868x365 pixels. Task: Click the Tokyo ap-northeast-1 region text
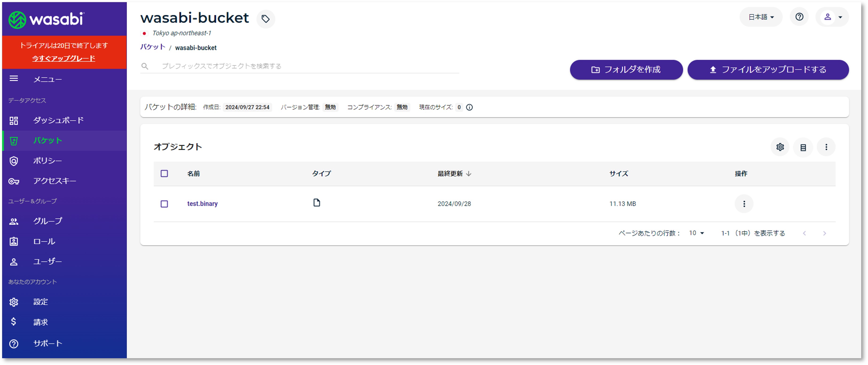point(182,33)
